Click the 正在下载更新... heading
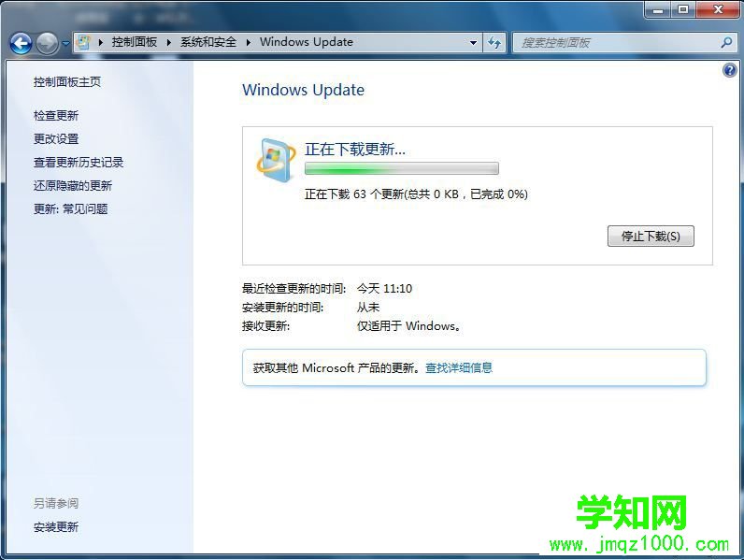Image resolution: width=744 pixels, height=560 pixels. point(355,150)
